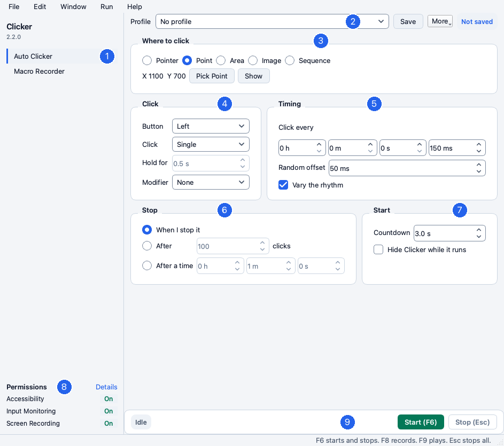Open the Click type dropdown showing Single

point(211,144)
